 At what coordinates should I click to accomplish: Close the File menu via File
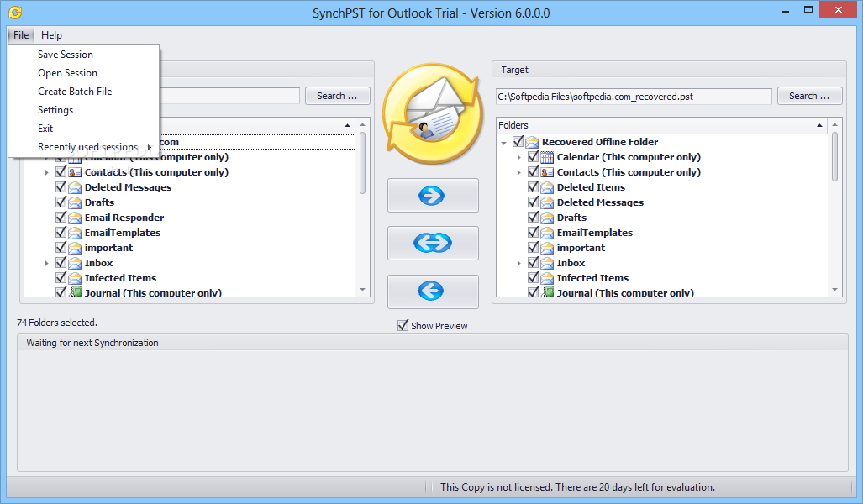pyautogui.click(x=21, y=35)
